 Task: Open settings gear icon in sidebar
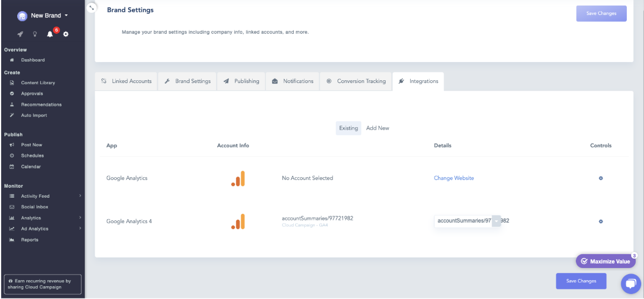66,34
